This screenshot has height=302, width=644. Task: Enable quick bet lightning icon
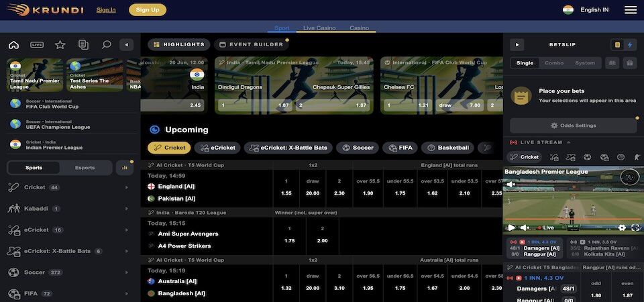pyautogui.click(x=630, y=45)
